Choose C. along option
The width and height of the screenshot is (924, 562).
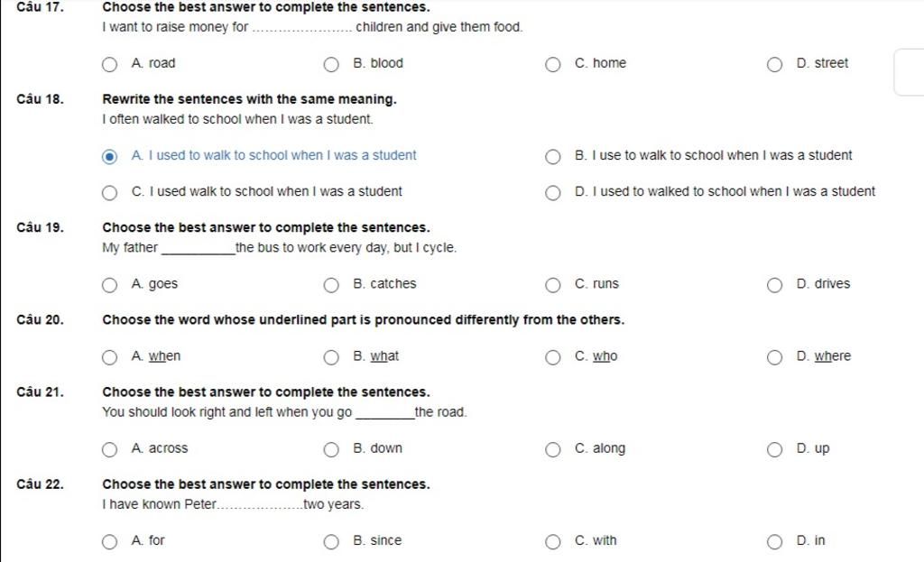(x=553, y=449)
